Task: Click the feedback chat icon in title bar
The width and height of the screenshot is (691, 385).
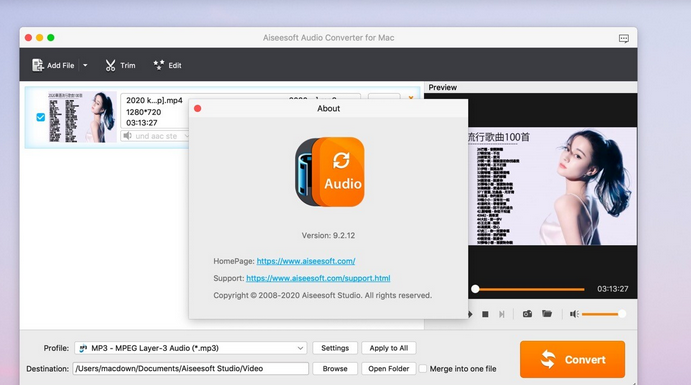Action: tap(624, 39)
